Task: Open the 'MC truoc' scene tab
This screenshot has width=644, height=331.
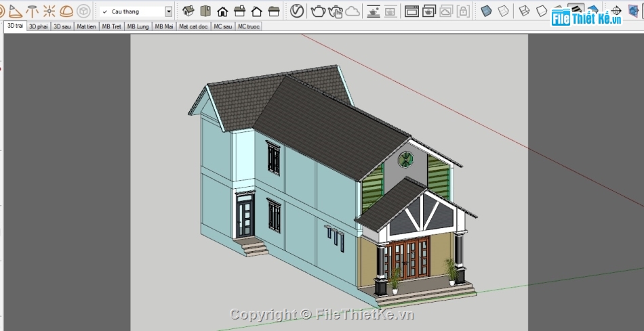Action: 249,26
